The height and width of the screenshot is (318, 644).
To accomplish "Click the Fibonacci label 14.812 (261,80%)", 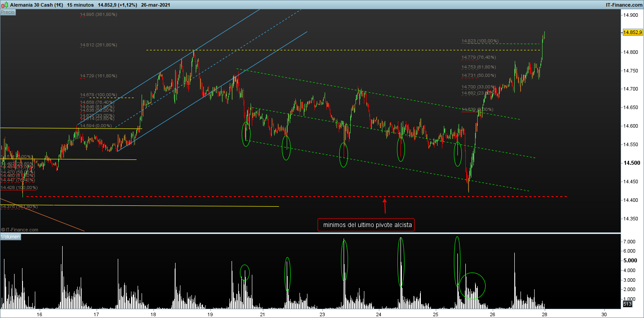I will (x=98, y=45).
